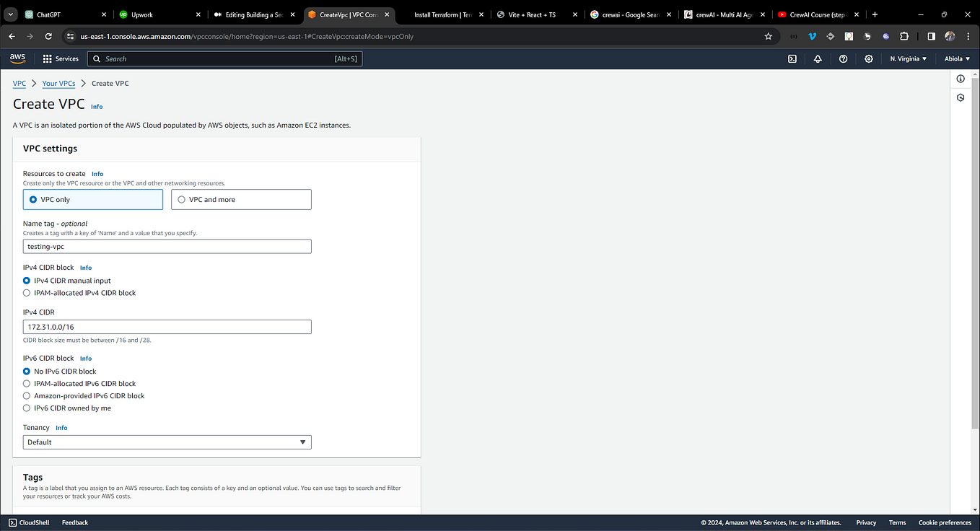Screen dimensions: 980x531
Task: Click the AWS home logo
Action: tap(17, 58)
